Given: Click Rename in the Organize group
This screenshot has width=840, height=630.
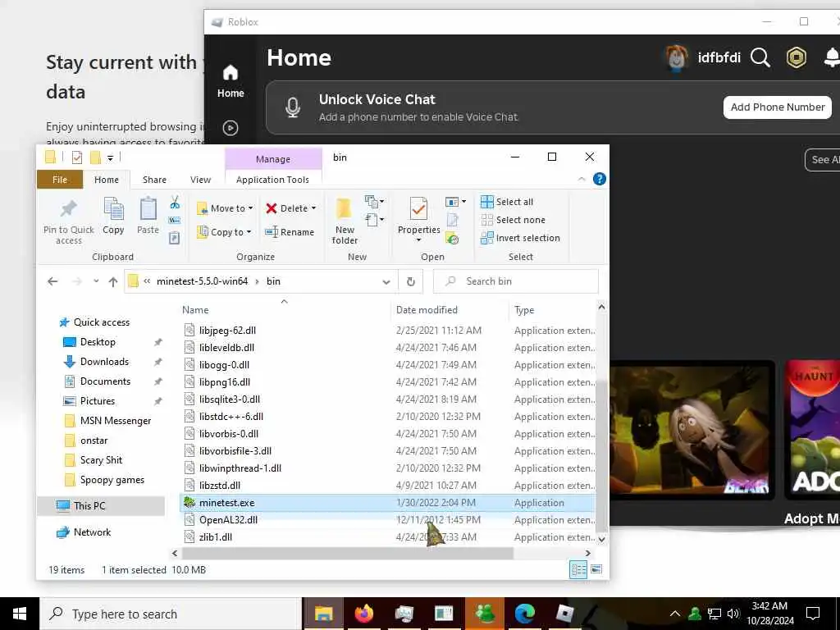Looking at the screenshot, I should point(290,232).
